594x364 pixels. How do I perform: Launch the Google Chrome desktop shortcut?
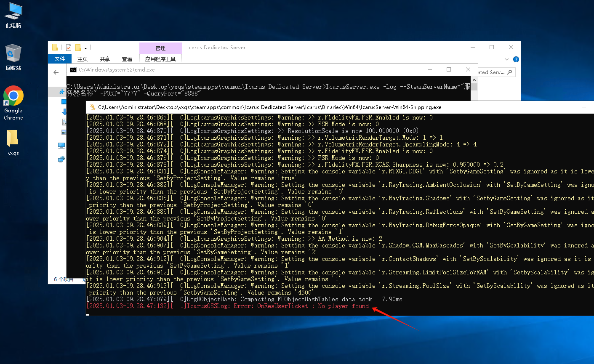click(13, 103)
